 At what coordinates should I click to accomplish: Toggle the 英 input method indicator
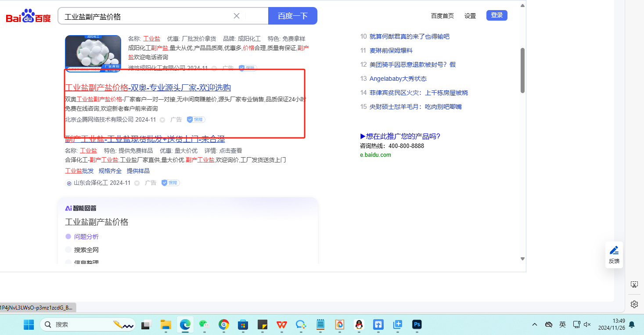562,324
